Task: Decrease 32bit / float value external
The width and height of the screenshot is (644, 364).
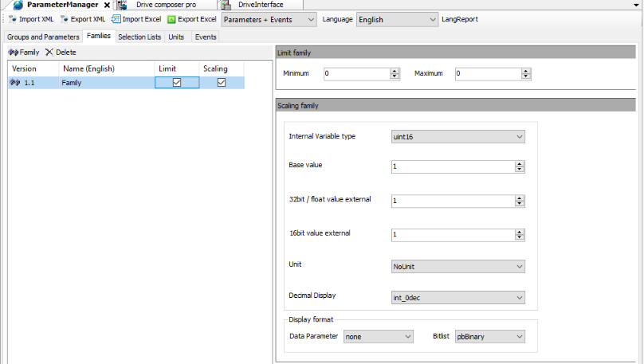Action: (520, 204)
